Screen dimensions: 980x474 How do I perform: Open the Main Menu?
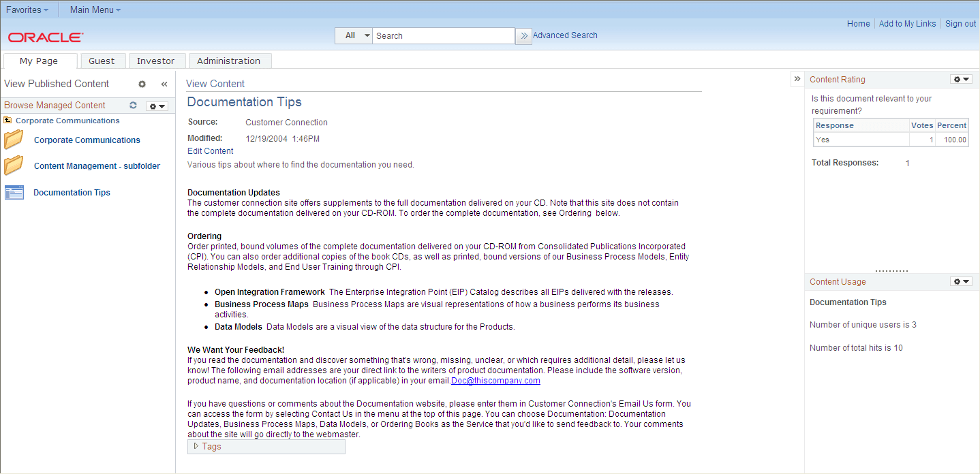click(94, 9)
